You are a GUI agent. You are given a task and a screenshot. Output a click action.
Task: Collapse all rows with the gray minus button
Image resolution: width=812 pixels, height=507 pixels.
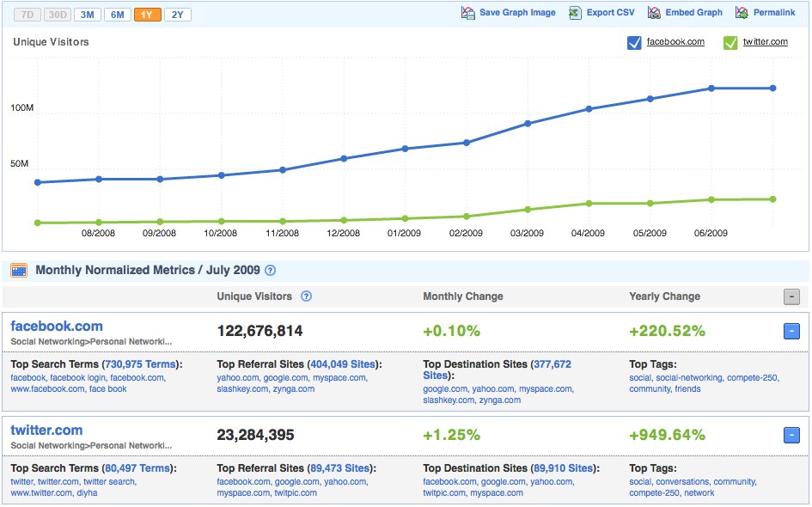tap(791, 296)
